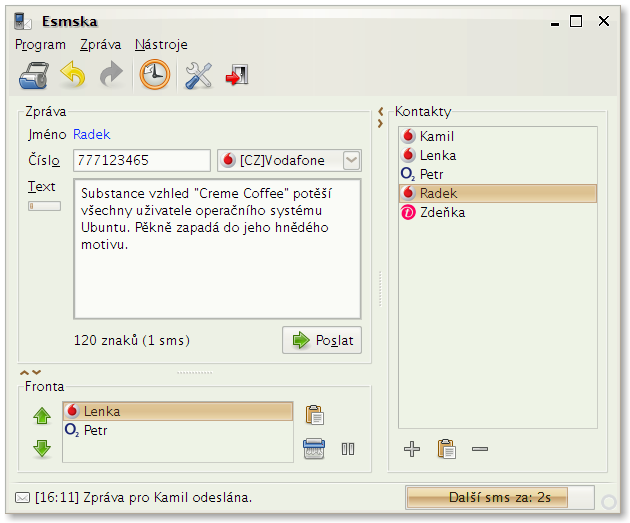Click the Esmska phone icon in title bar

point(22,21)
